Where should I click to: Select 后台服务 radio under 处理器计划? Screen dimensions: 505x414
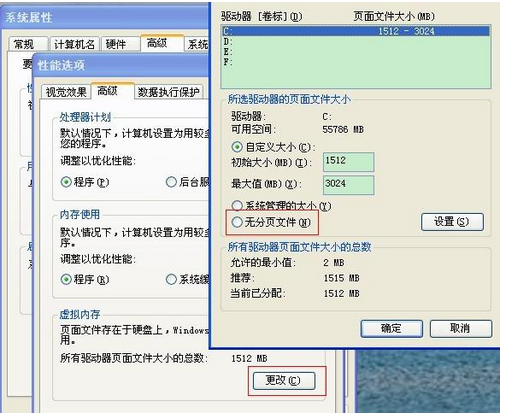(187, 182)
